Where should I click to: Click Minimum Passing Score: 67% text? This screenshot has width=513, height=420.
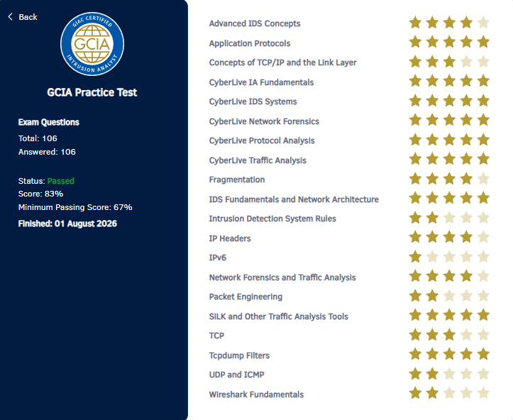coord(75,207)
